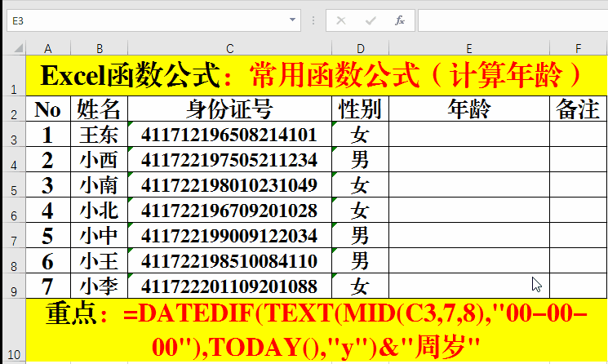Select row 5 header
Screen dimensions: 608x364
(x=15, y=184)
